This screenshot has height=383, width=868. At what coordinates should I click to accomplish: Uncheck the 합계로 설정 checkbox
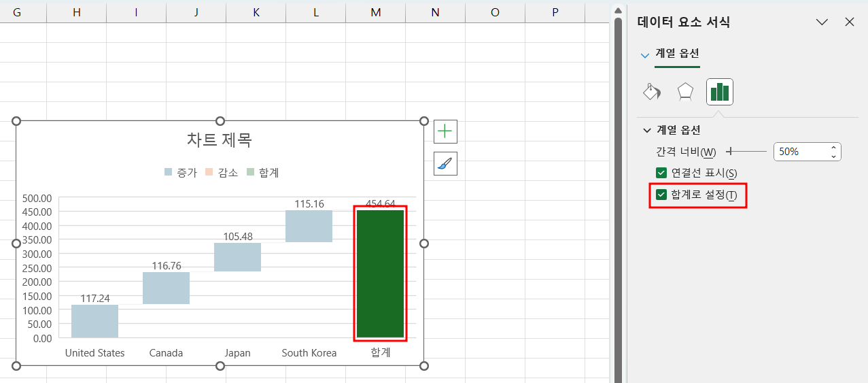(661, 195)
